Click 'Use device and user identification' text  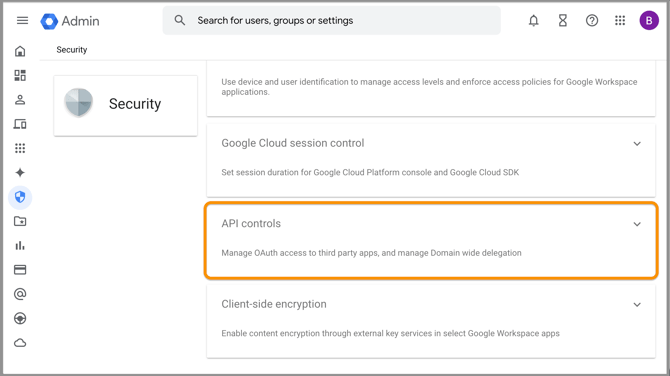click(429, 87)
